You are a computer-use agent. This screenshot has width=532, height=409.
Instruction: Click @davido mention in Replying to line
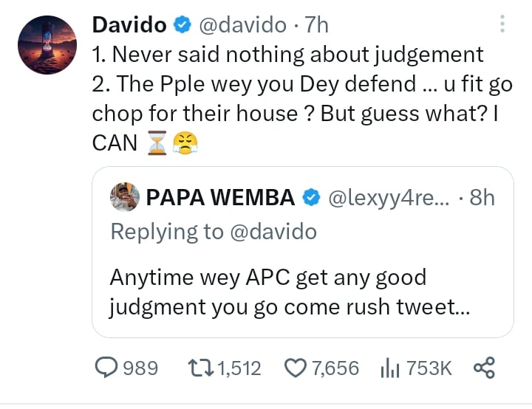click(273, 231)
